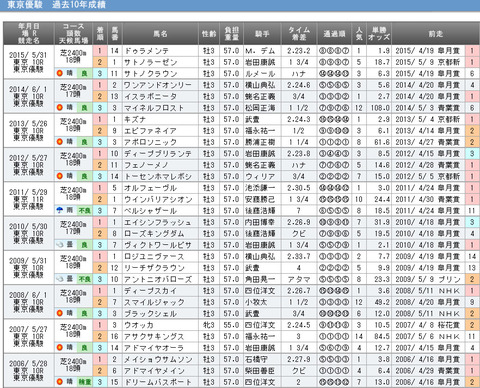Click the 馬名 column header
Viewport: 480px width, 388px height.
tap(160, 34)
